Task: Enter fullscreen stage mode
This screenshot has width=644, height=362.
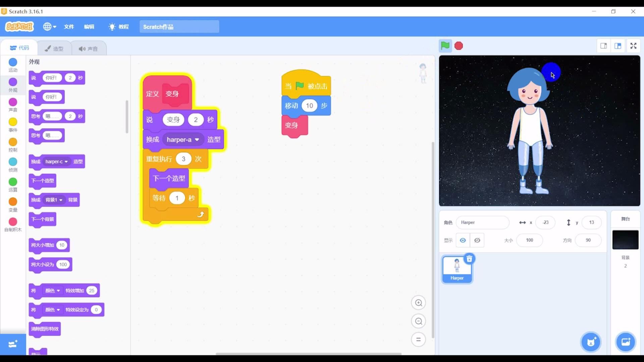Action: pos(634,46)
